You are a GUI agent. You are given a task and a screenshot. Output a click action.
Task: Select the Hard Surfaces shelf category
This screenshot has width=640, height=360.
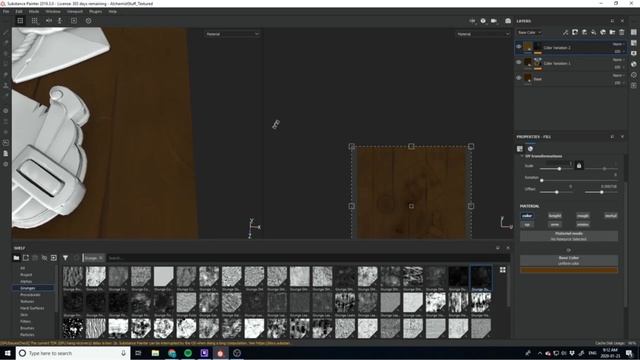[x=32, y=308]
